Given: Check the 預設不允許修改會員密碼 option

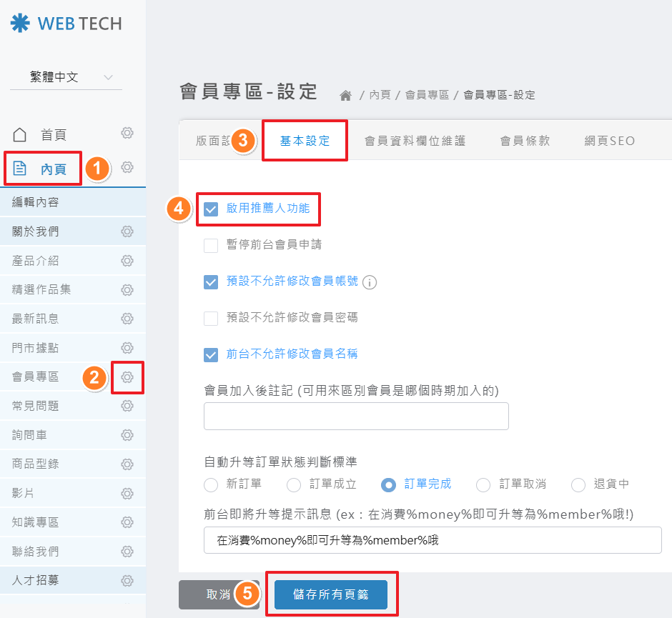Looking at the screenshot, I should 211,319.
